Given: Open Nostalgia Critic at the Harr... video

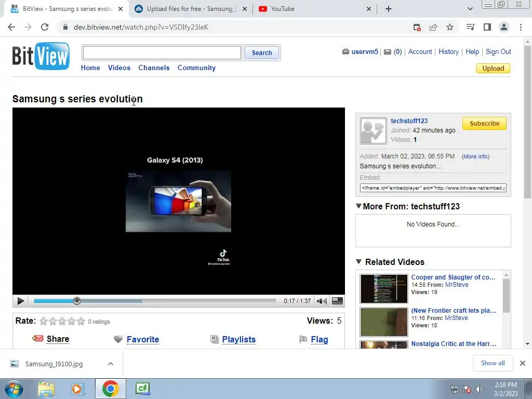Looking at the screenshot, I should (x=454, y=344).
